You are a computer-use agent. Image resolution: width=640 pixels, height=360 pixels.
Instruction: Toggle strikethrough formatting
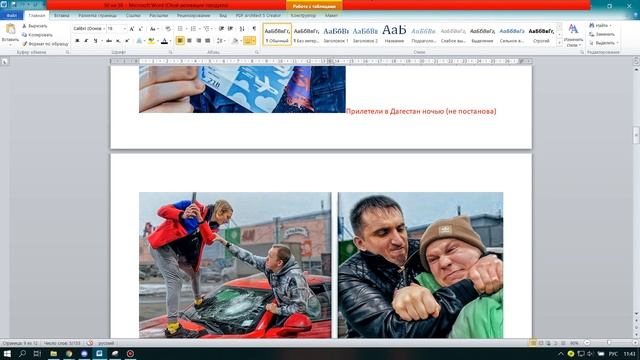point(109,41)
